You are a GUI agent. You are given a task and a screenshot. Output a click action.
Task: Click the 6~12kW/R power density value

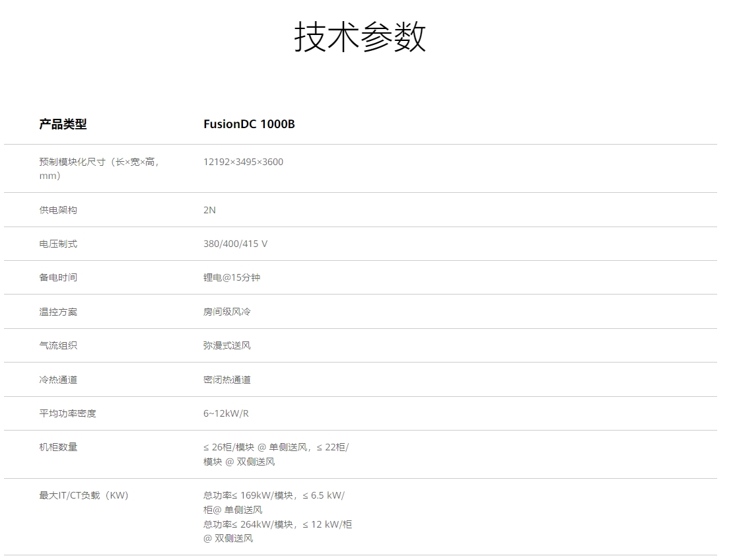coord(226,413)
